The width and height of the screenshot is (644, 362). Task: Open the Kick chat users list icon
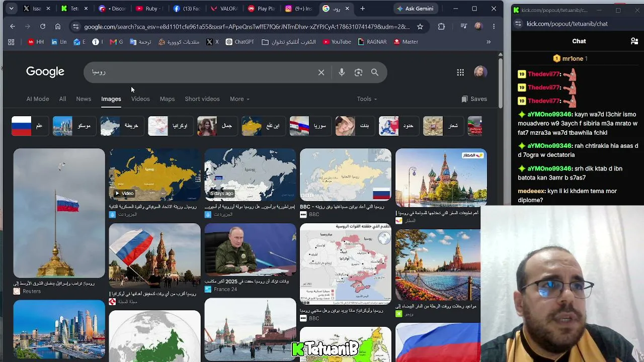634,41
